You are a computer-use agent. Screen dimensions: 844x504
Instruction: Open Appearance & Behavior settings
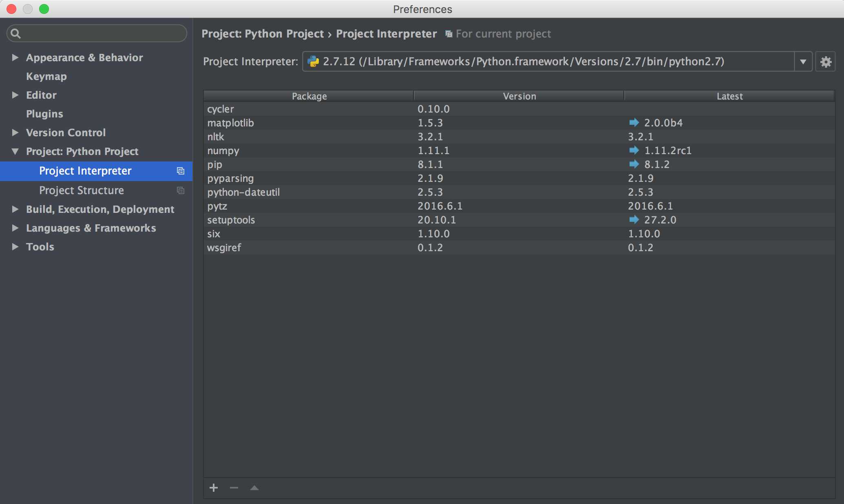(x=84, y=57)
